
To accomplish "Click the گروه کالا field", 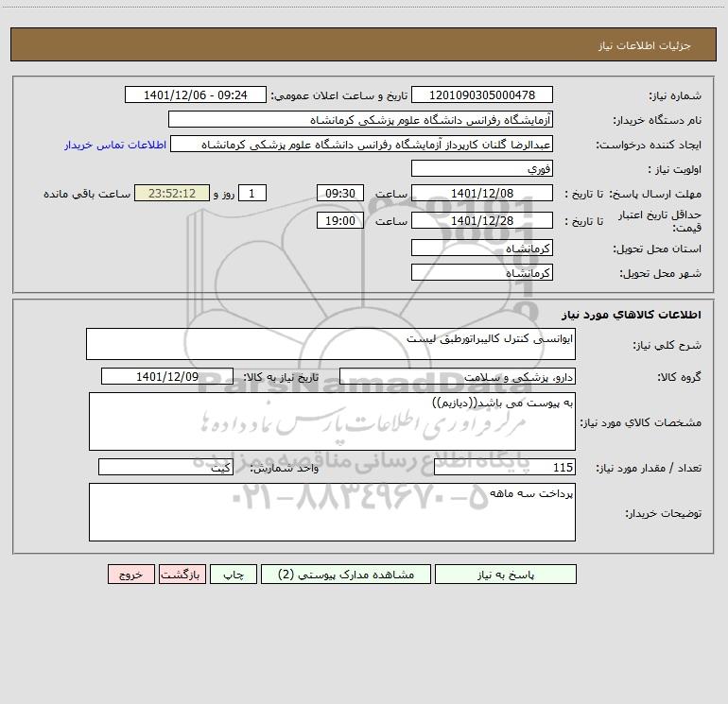I will coord(458,376).
